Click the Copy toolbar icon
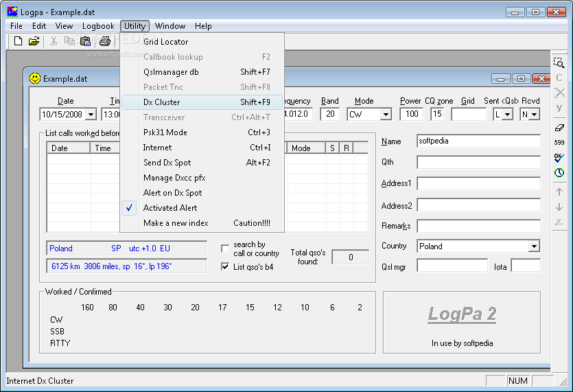 tap(69, 41)
